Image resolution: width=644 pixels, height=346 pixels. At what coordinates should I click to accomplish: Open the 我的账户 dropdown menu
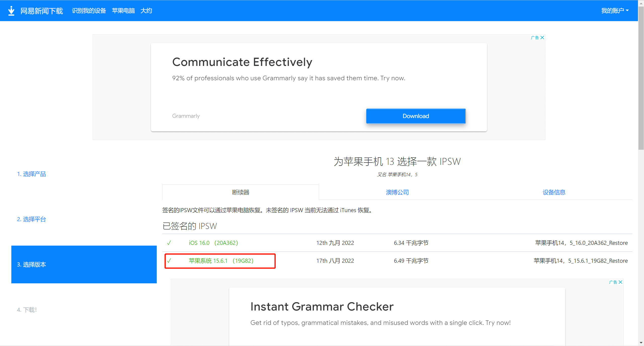615,11
